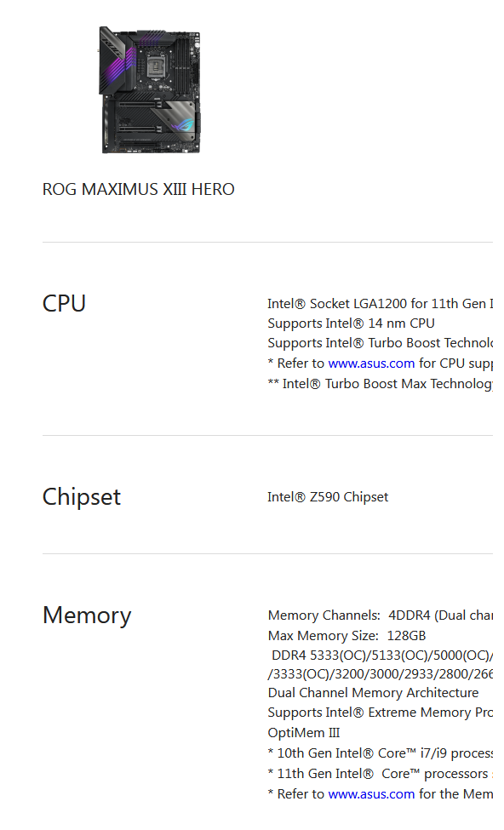Click the Turbo Boost Max double-asterisk footnote
This screenshot has width=504, height=830.
point(380,384)
